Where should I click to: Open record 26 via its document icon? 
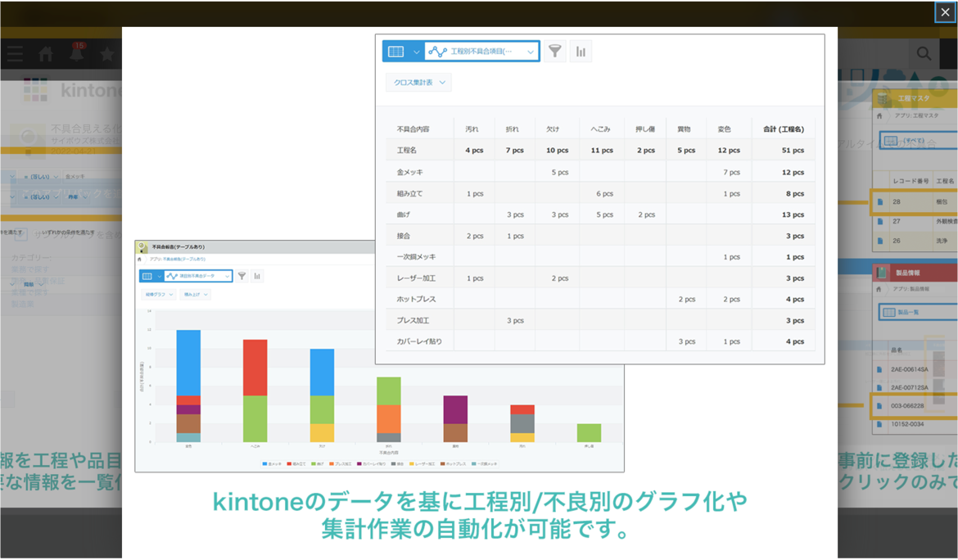879,241
